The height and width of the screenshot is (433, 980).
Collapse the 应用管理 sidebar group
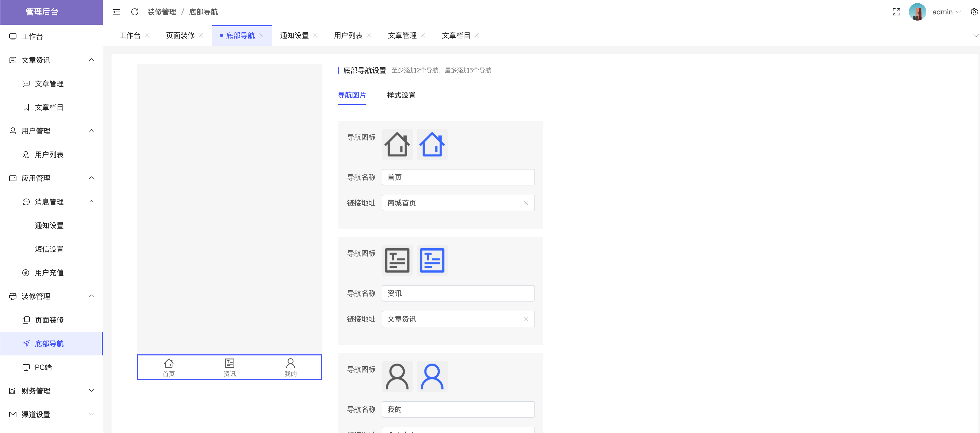point(51,178)
